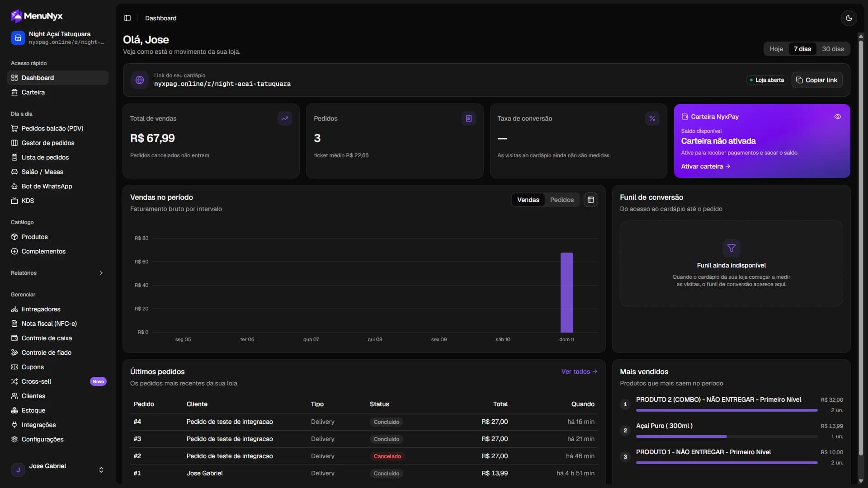Viewport: 868px width, 488px height.
Task: Expand the Relatórios section
Action: pos(58,273)
